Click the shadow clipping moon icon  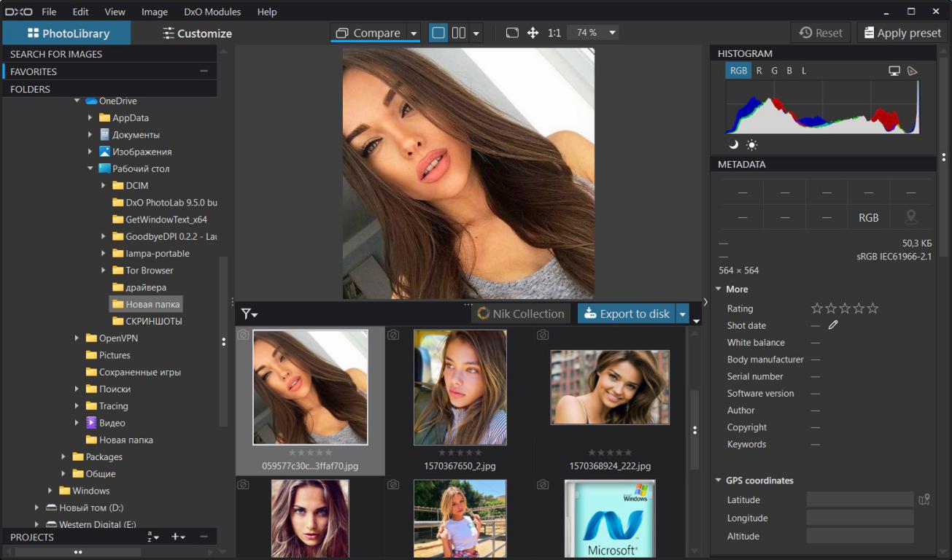click(733, 145)
